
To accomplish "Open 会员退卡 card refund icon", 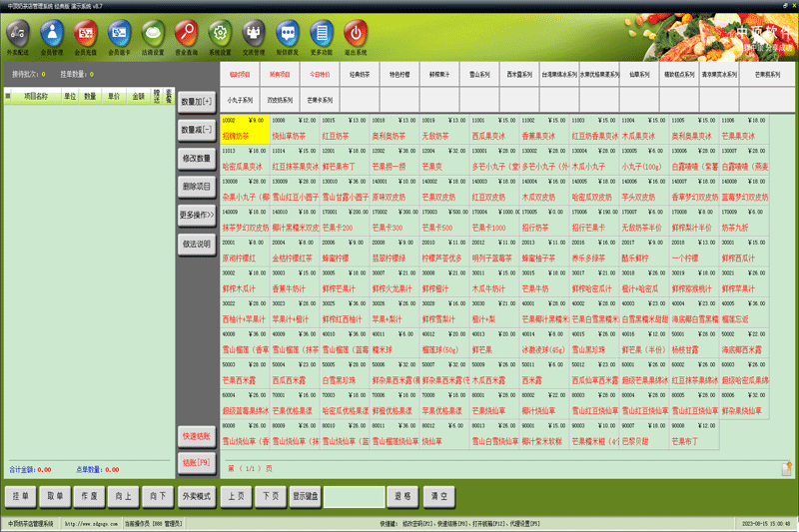I will pos(119,37).
